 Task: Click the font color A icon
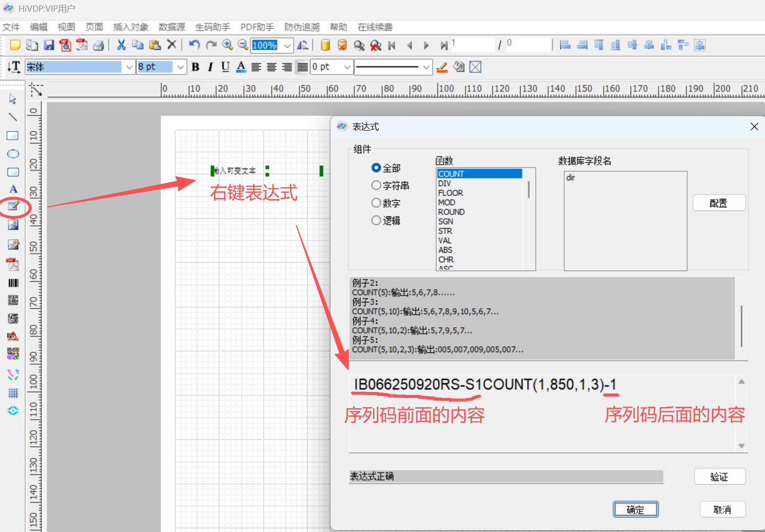click(x=241, y=67)
